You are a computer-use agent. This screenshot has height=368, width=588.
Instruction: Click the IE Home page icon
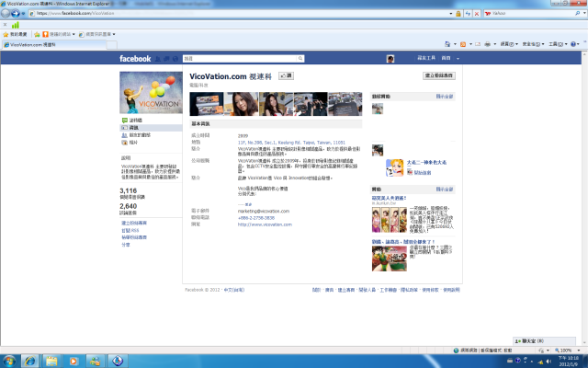(447, 44)
